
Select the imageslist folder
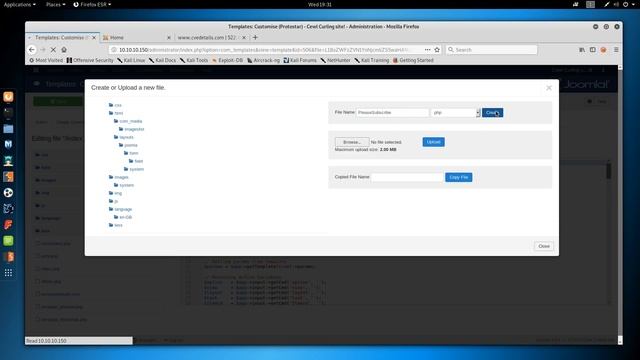(131, 129)
